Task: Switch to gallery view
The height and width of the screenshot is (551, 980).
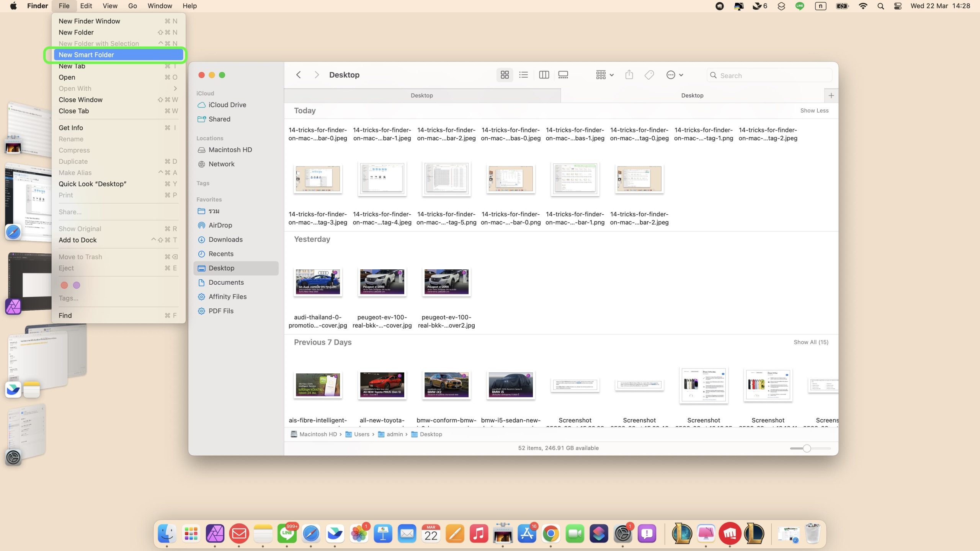Action: coord(563,75)
